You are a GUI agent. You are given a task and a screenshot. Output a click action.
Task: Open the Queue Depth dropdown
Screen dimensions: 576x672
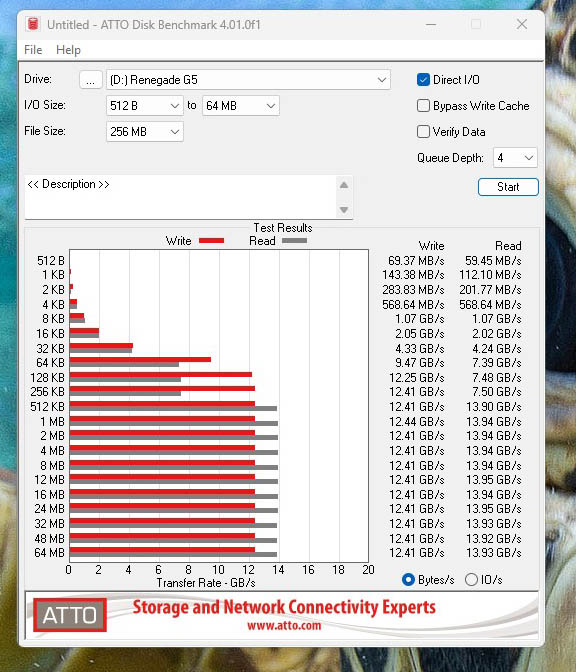[x=515, y=158]
